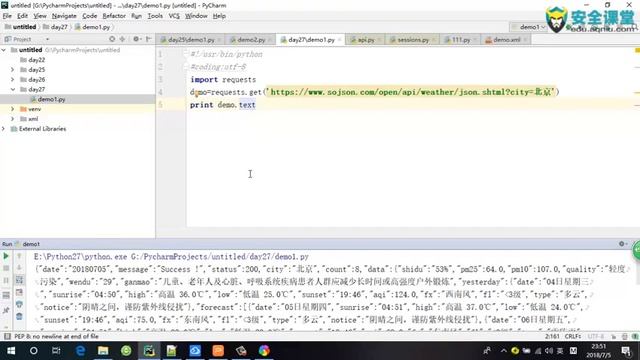Image resolution: width=640 pixels, height=360 pixels.
Task: Collapse the day27 folder
Action: click(13, 89)
